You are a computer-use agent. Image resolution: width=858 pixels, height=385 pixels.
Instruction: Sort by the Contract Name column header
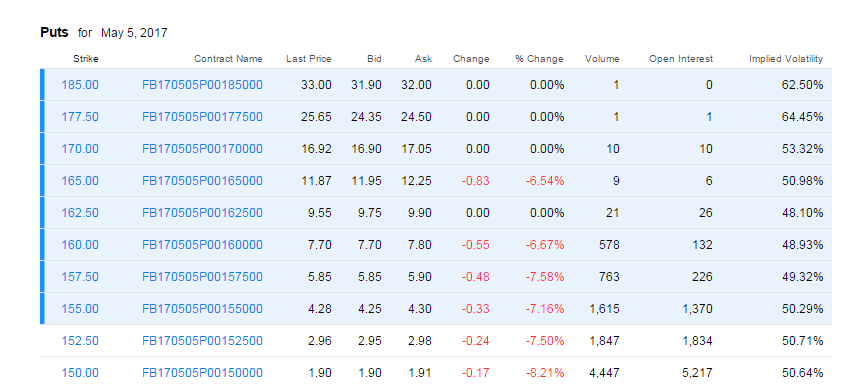tap(228, 59)
